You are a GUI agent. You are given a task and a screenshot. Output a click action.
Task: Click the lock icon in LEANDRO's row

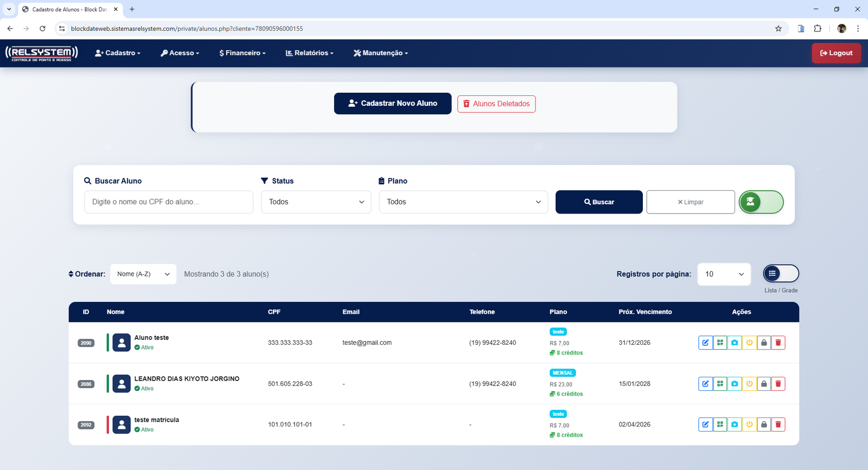pos(764,384)
